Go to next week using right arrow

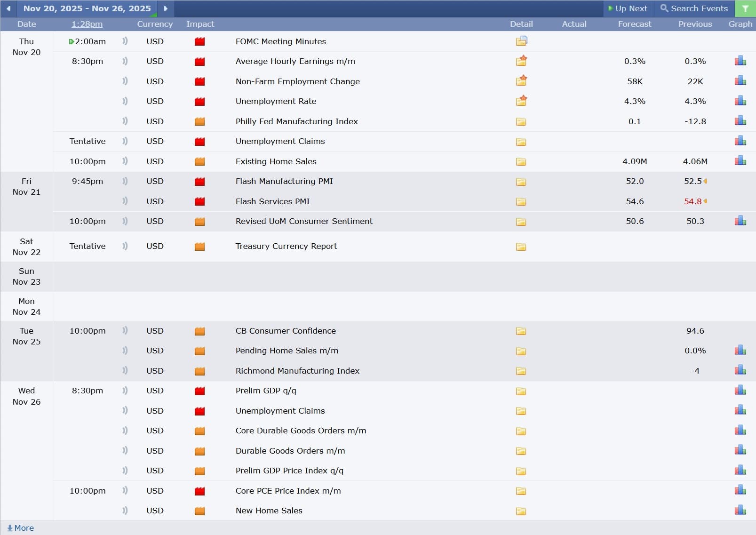pos(166,8)
